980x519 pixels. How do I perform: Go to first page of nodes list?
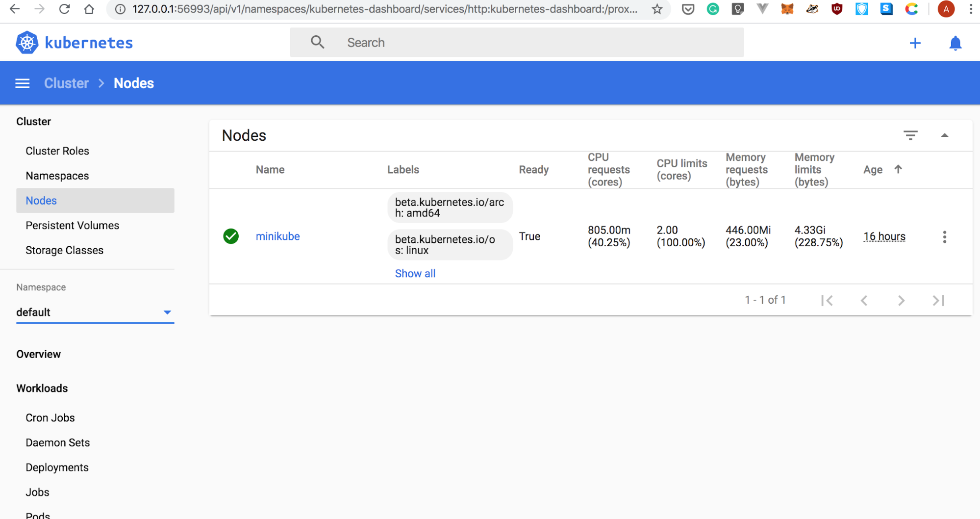[827, 300]
